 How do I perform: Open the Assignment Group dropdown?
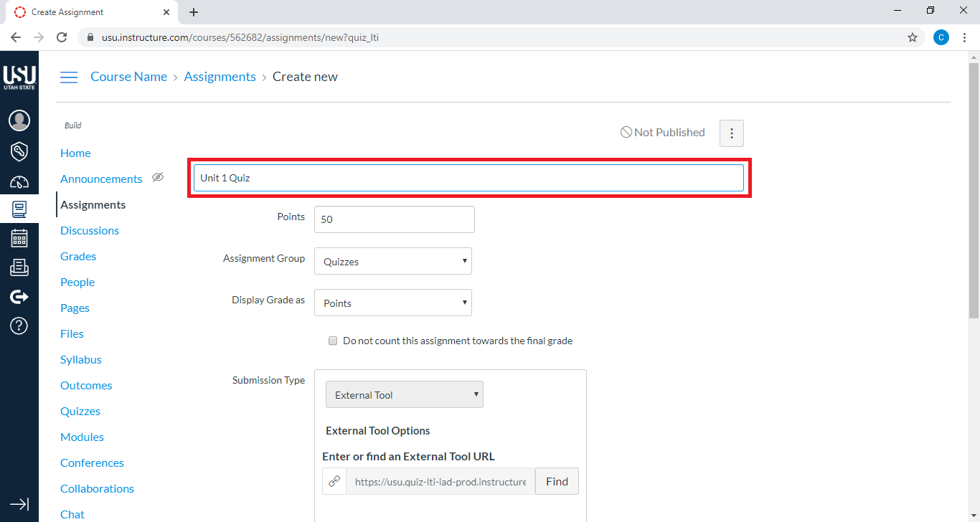392,262
